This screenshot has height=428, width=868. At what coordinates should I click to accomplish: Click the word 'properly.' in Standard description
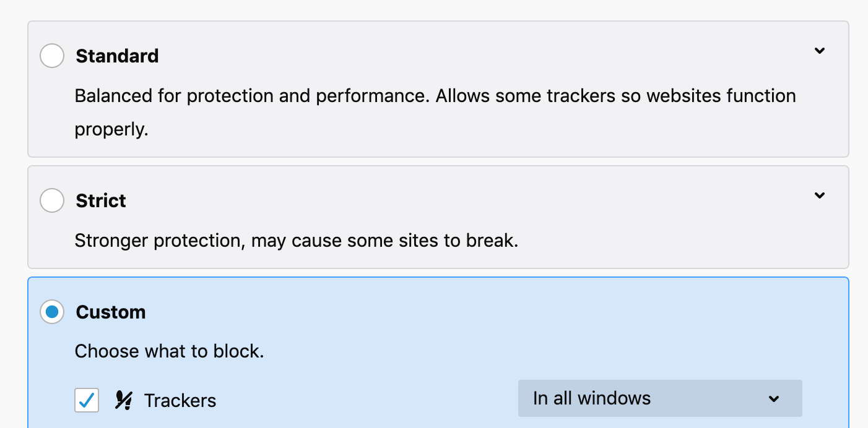click(111, 130)
